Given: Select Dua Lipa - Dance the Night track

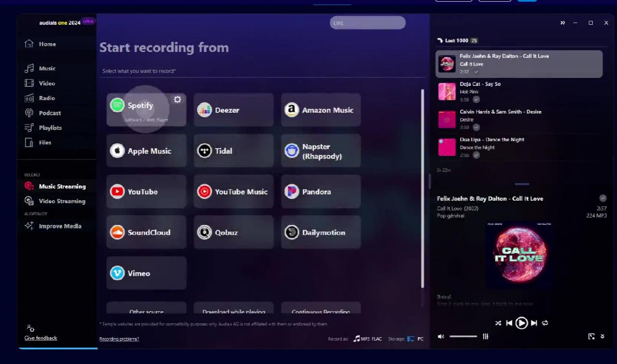Looking at the screenshot, I should click(x=519, y=147).
